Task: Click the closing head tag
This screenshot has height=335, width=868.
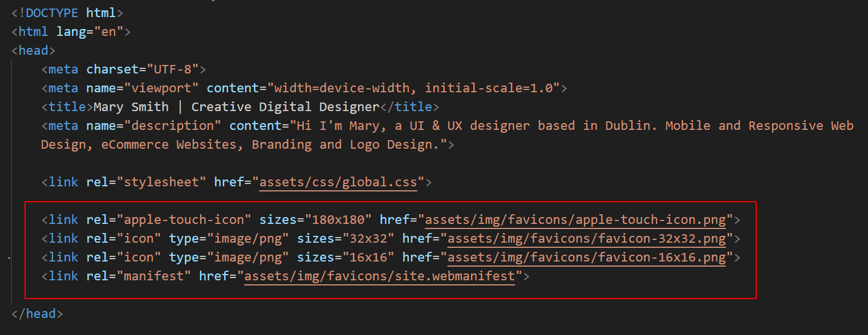Action: point(36,313)
